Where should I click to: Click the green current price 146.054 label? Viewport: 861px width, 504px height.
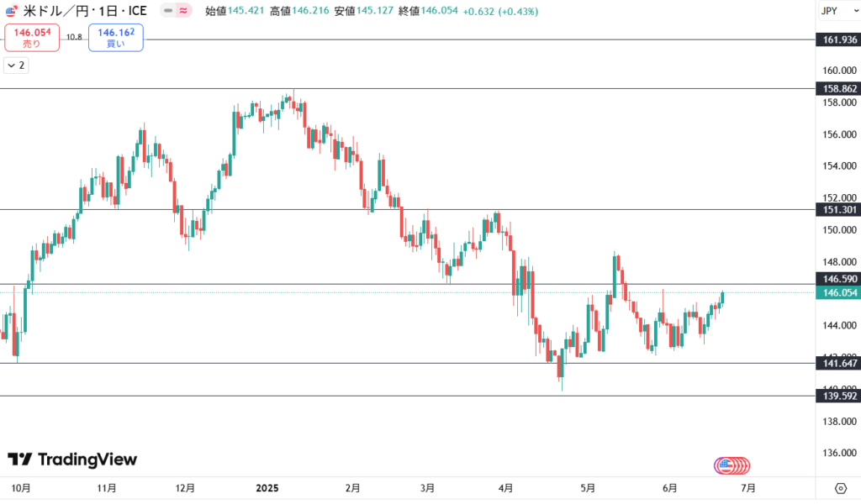838,292
